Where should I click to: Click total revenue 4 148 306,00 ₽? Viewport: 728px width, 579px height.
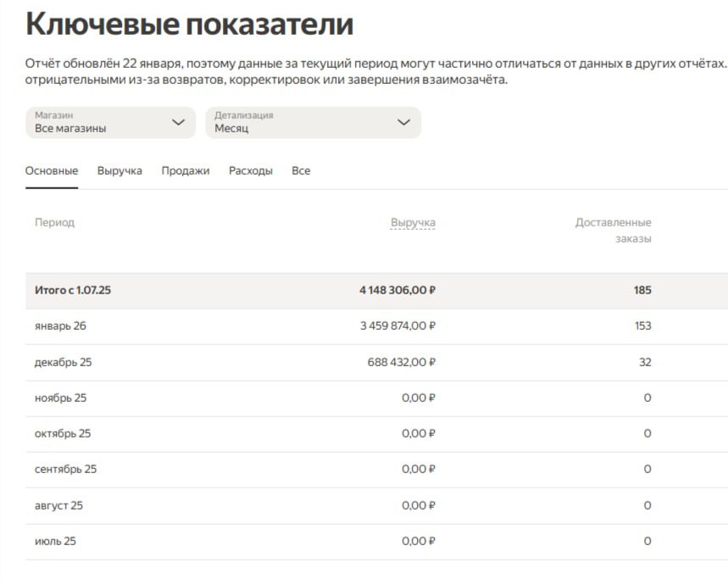pyautogui.click(x=397, y=290)
